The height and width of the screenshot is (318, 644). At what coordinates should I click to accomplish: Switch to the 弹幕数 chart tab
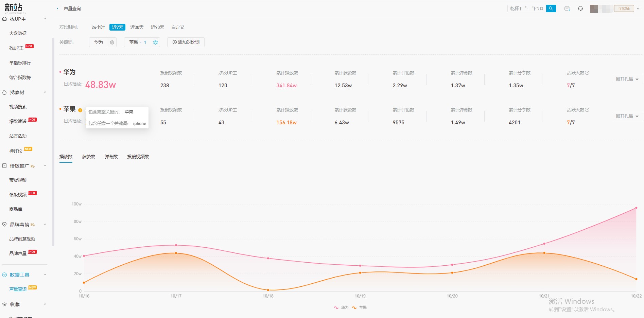(111, 157)
